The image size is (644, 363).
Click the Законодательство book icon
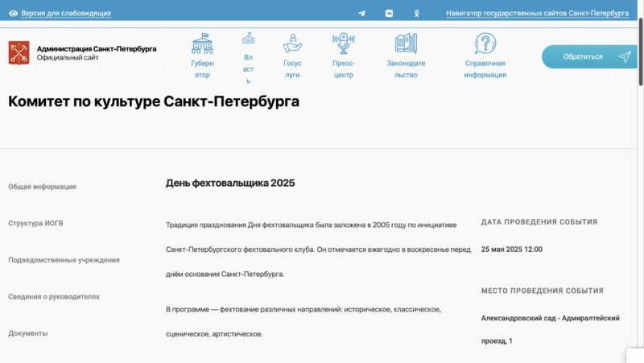pyautogui.click(x=406, y=43)
